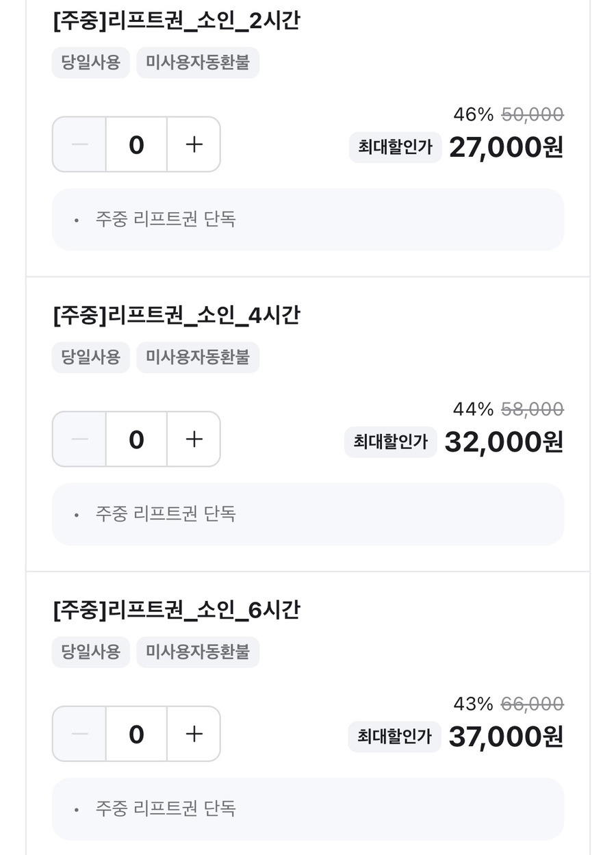Tap 미사용자동환불 tag on 2시간 ticket
The width and height of the screenshot is (616, 855).
point(198,62)
